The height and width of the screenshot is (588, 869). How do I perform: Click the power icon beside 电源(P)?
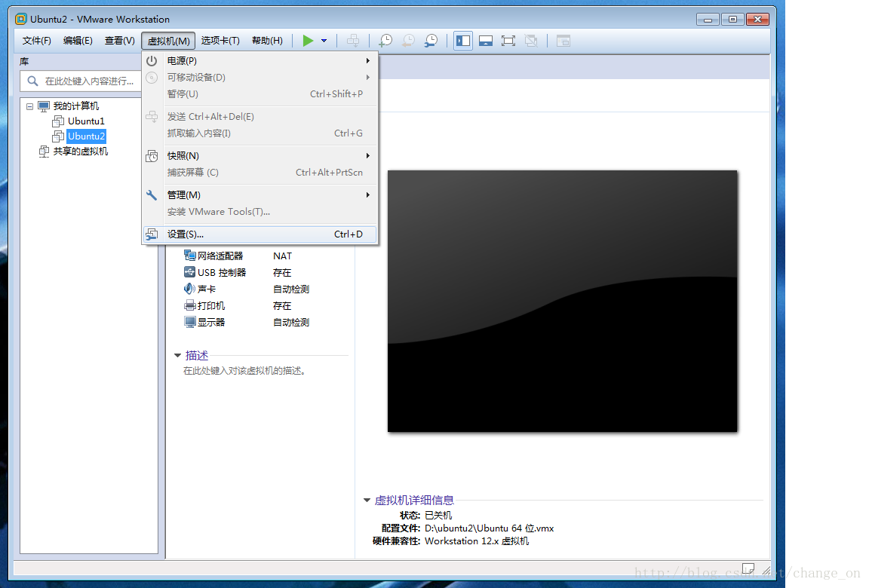(x=152, y=61)
